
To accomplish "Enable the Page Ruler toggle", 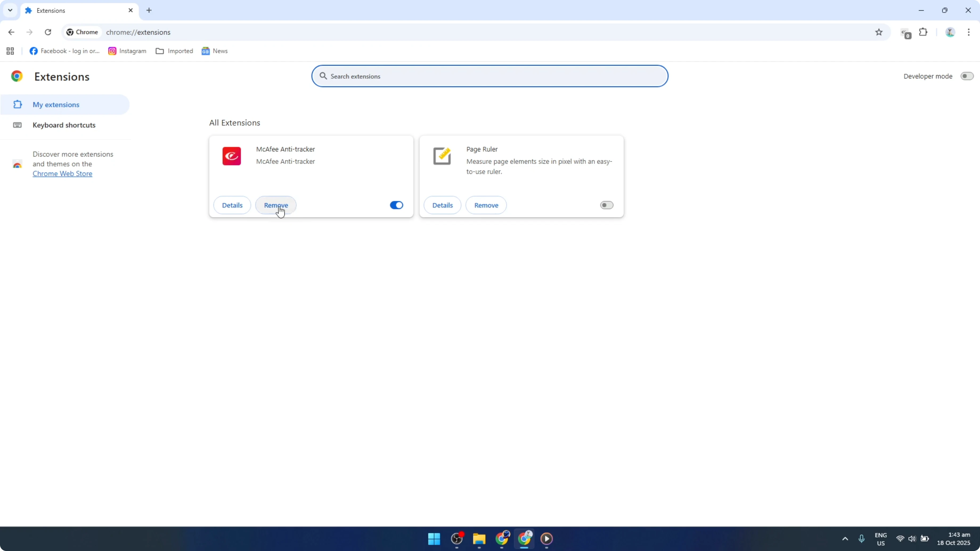I will coord(607,205).
